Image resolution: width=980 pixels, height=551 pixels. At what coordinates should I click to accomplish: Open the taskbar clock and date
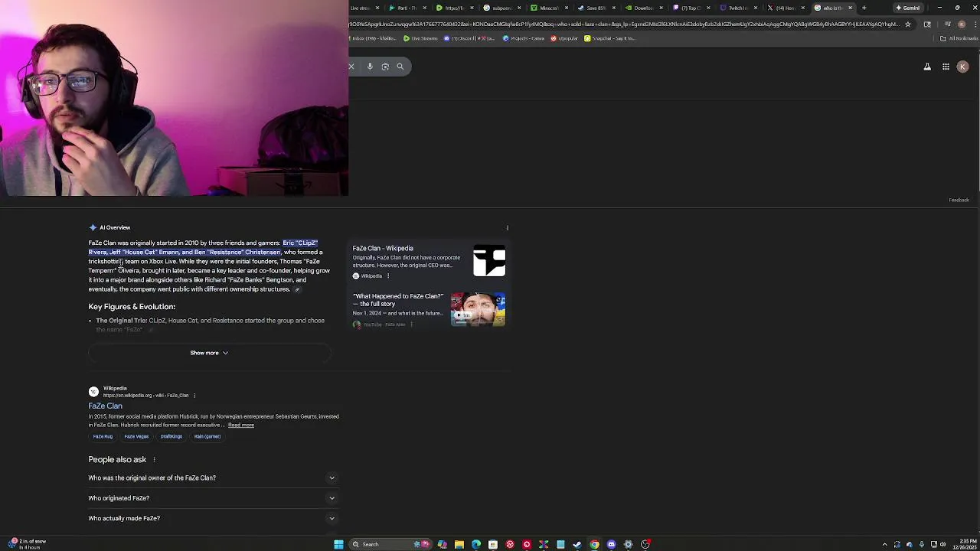click(x=965, y=544)
